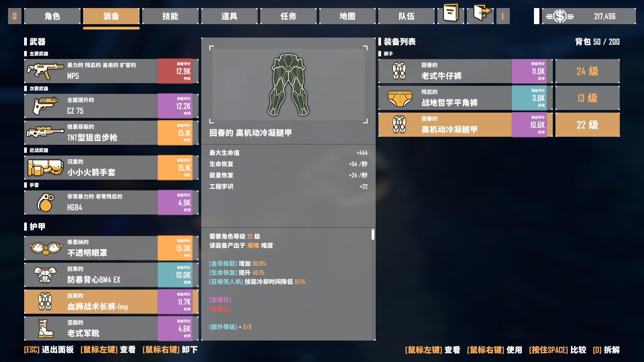Viewport: 644px width, 362px height.
Task: Switch to the 技能 tab
Action: pos(170,16)
